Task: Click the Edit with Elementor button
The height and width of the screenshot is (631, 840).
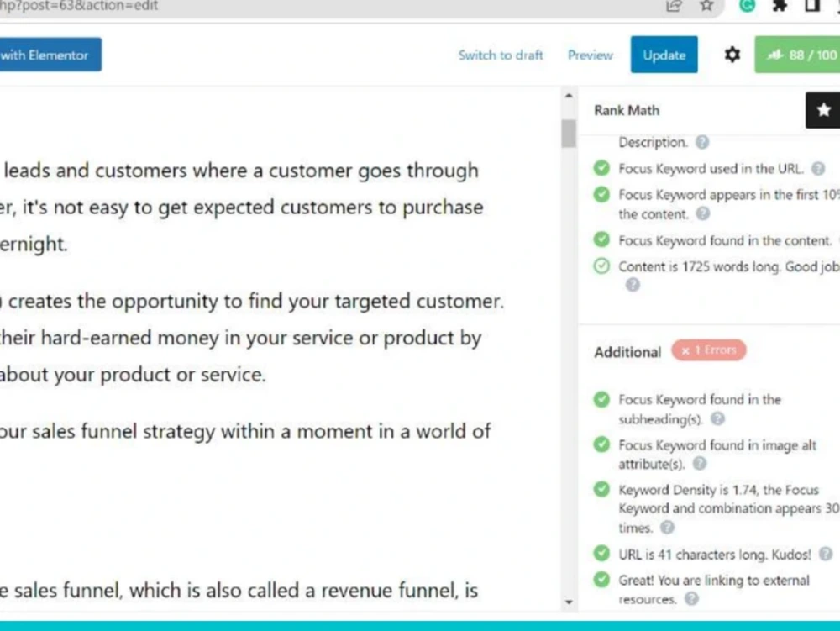Action: [x=50, y=55]
